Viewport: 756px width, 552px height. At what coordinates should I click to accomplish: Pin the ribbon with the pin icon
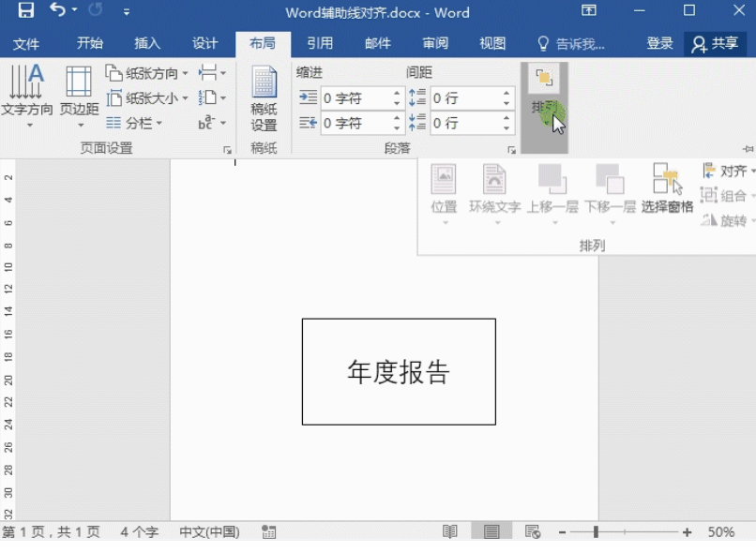click(748, 149)
